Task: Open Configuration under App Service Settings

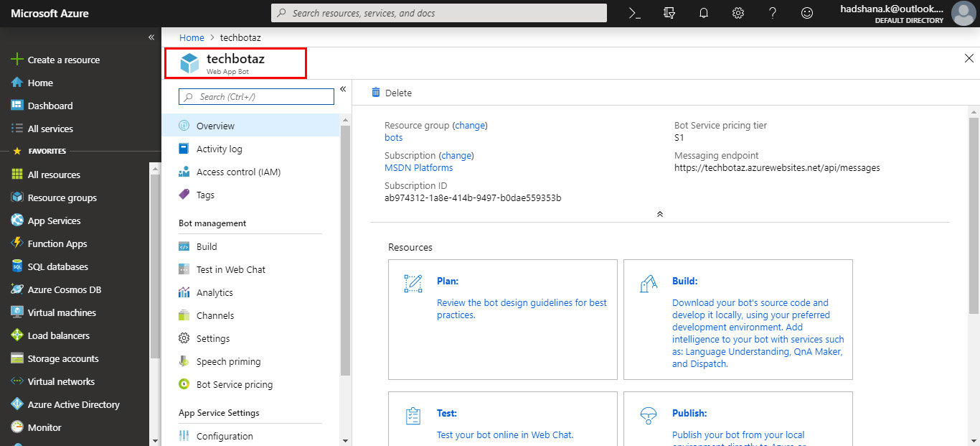Action: tap(250, 436)
